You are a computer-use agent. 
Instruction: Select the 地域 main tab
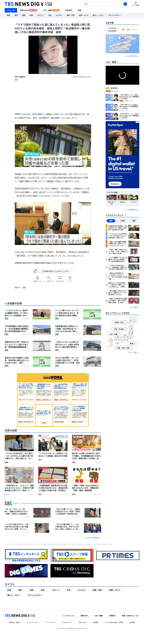pyautogui.click(x=79, y=10)
